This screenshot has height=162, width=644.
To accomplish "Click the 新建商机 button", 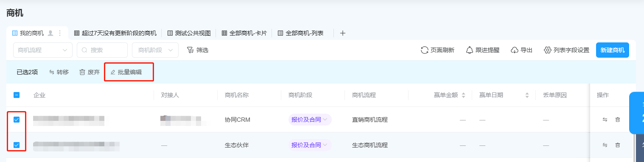I will [613, 50].
